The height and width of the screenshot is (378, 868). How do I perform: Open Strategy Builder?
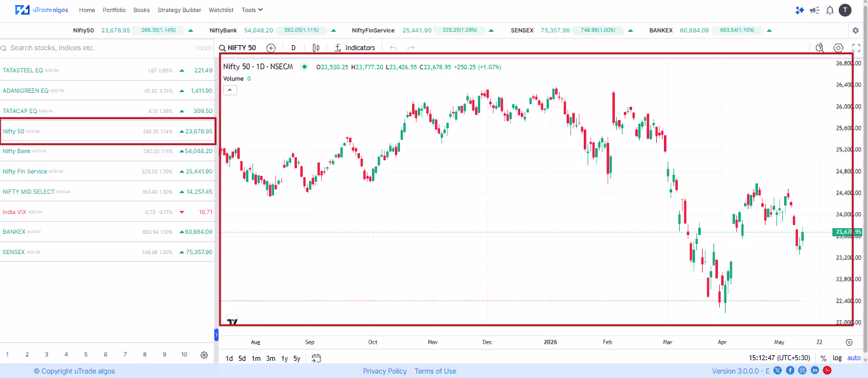tap(179, 10)
